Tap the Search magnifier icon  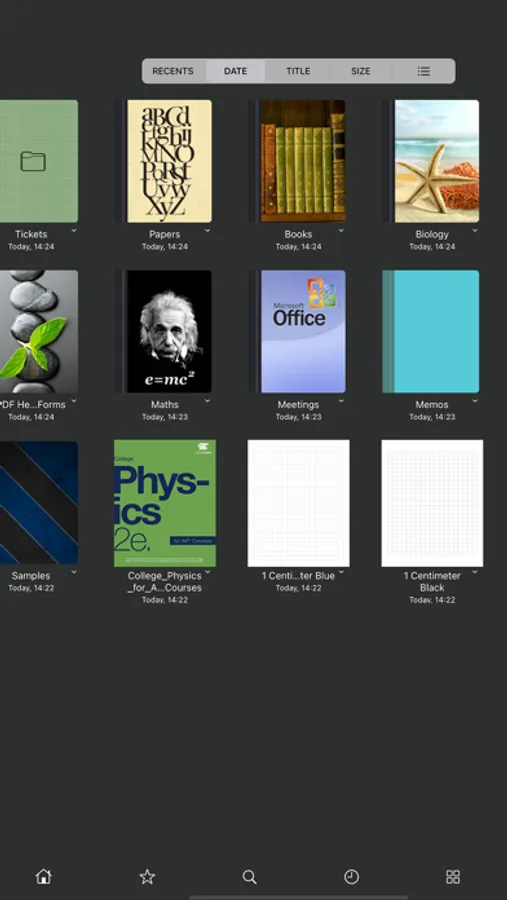click(249, 876)
